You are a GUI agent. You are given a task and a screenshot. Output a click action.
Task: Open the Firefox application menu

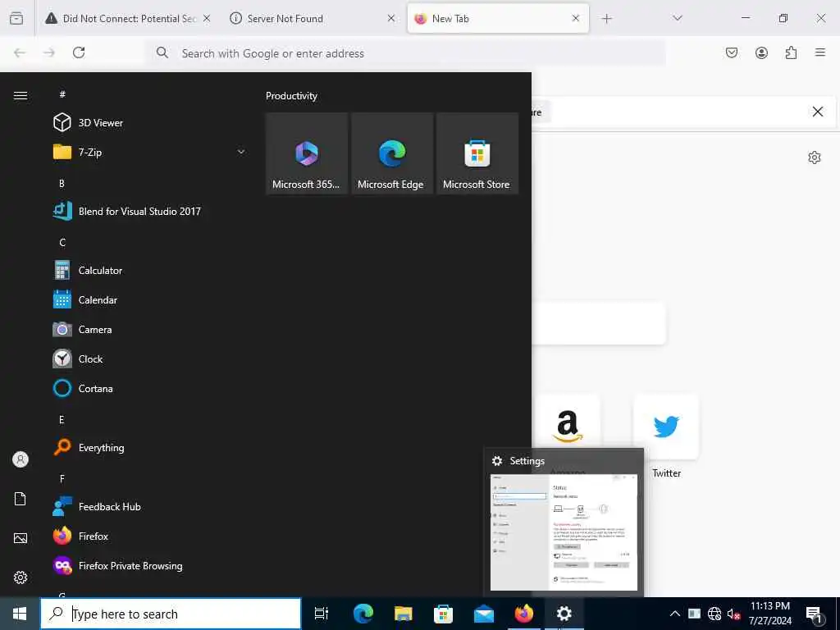tap(820, 52)
